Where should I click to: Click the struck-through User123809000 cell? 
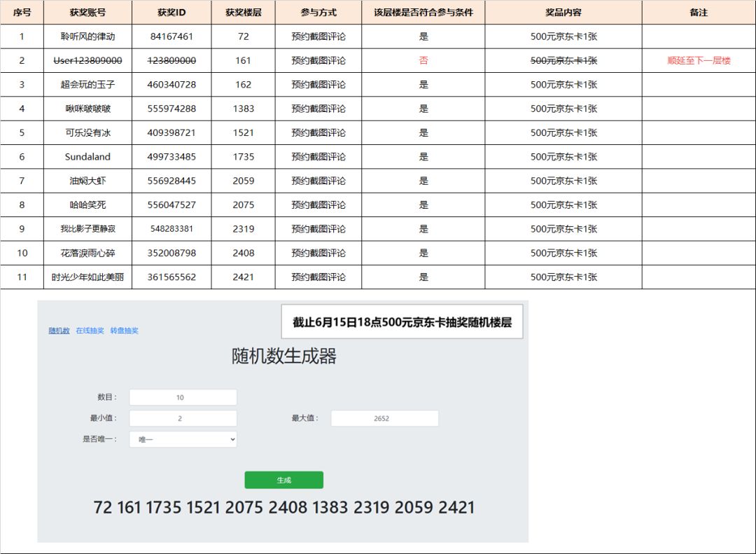tap(87, 60)
